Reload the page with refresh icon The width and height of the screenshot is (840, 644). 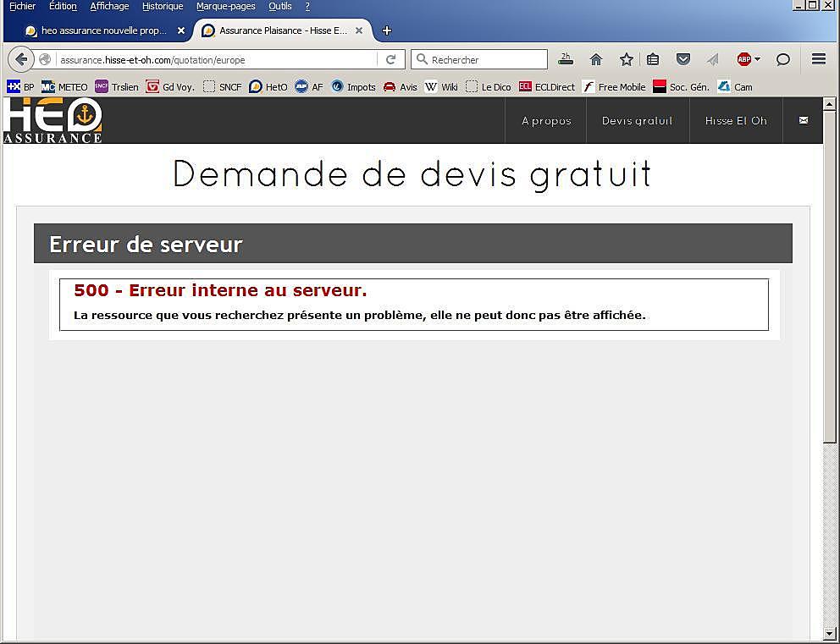391,59
